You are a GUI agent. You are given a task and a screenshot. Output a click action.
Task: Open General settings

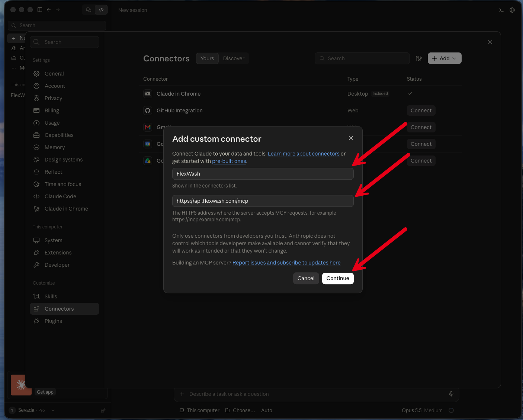tap(64, 74)
